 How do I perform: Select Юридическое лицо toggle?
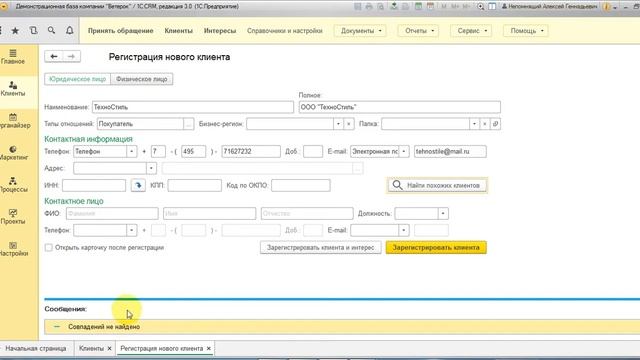[78, 79]
